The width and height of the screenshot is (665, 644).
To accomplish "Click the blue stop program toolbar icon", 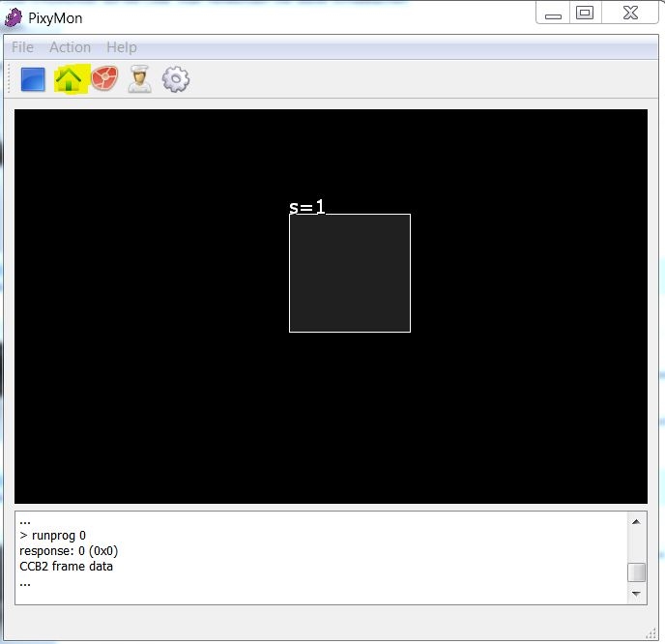I will point(33,79).
